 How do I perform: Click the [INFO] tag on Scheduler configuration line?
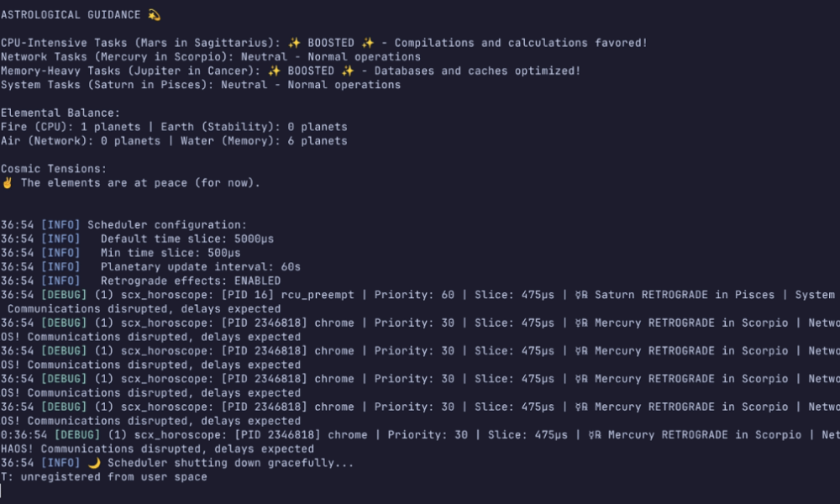pyautogui.click(x=60, y=224)
